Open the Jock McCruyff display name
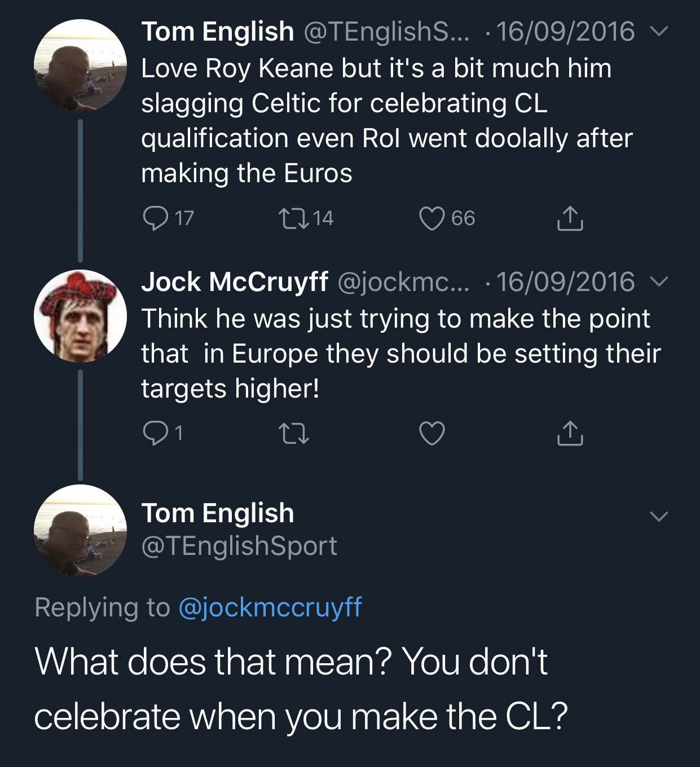The width and height of the screenshot is (700, 767). [x=235, y=281]
